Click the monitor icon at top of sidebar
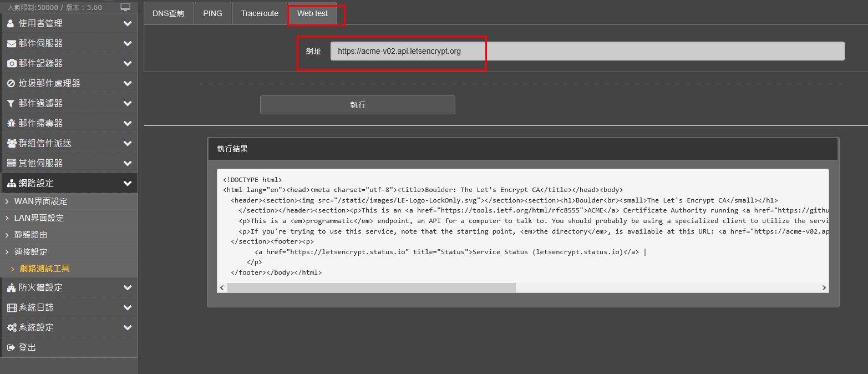 pos(126,7)
